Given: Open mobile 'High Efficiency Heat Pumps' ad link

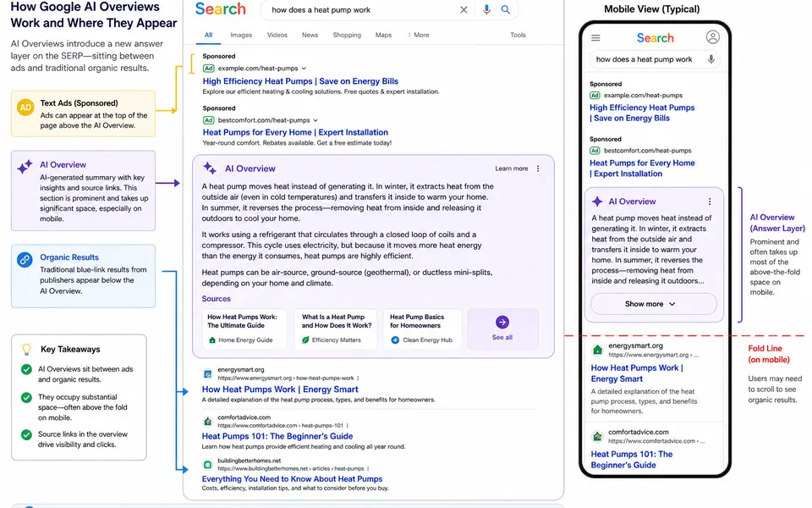Looking at the screenshot, I should pos(642,113).
